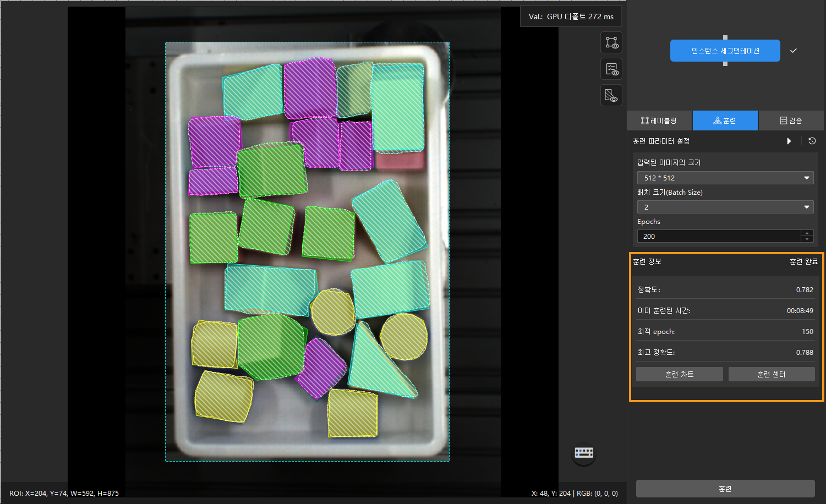The image size is (826, 504).
Task: Click the checkmark beside 인스턴스 세그먼테이션
Action: (793, 51)
